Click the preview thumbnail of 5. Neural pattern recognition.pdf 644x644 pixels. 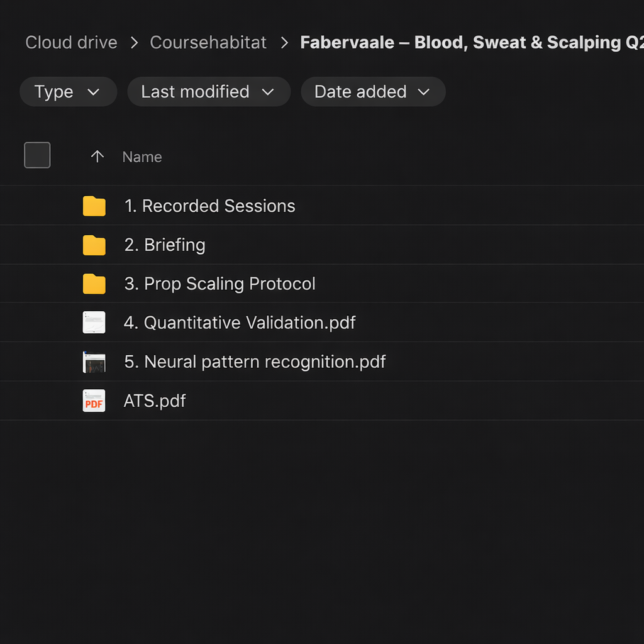[94, 362]
